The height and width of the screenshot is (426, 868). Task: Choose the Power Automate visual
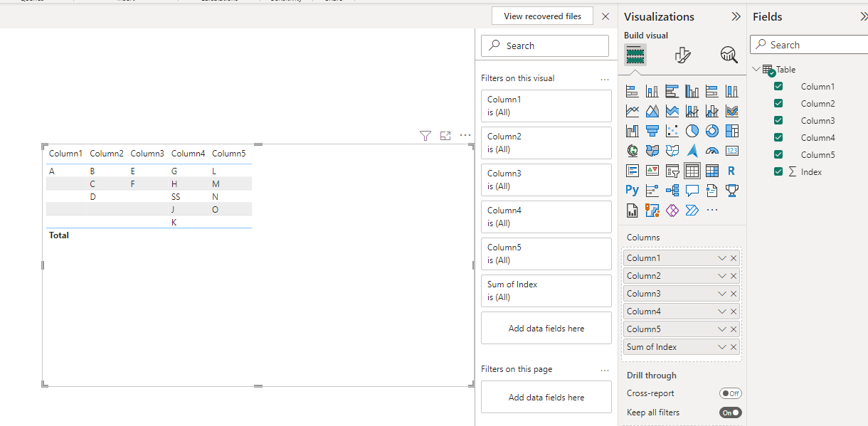pyautogui.click(x=692, y=211)
